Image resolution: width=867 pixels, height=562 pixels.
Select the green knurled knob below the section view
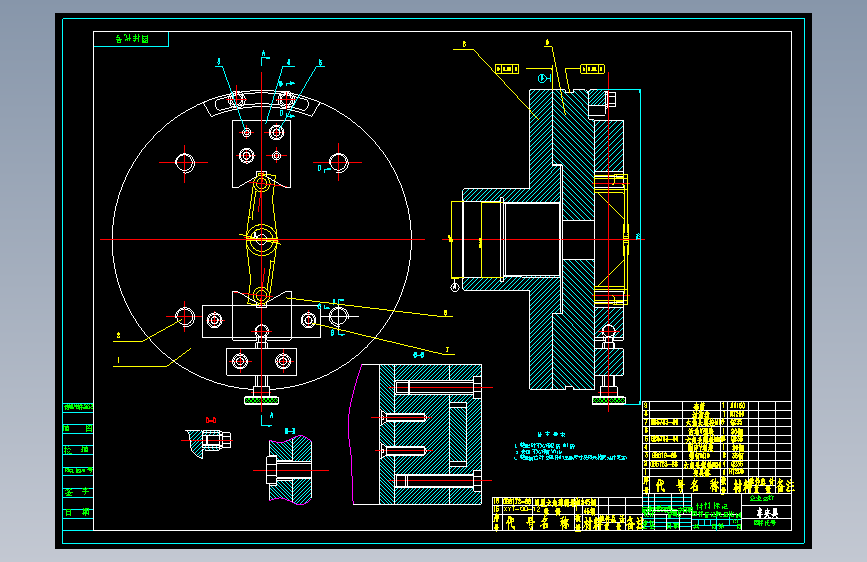pos(609,400)
